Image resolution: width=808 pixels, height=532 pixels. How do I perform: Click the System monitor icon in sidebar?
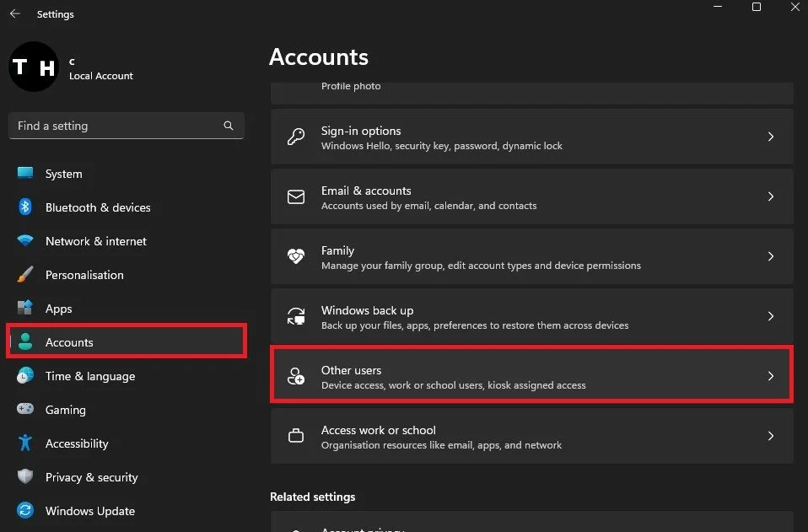[25, 174]
